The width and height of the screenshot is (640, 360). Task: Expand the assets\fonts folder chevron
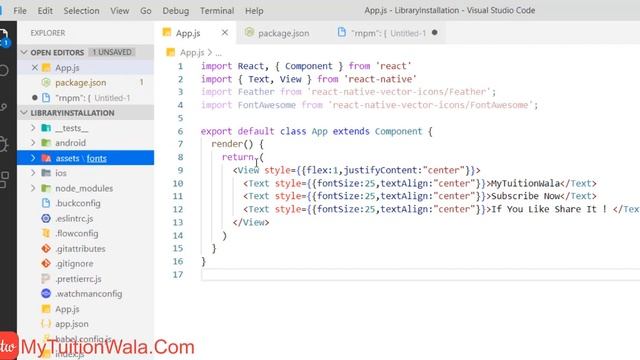[x=33, y=158]
